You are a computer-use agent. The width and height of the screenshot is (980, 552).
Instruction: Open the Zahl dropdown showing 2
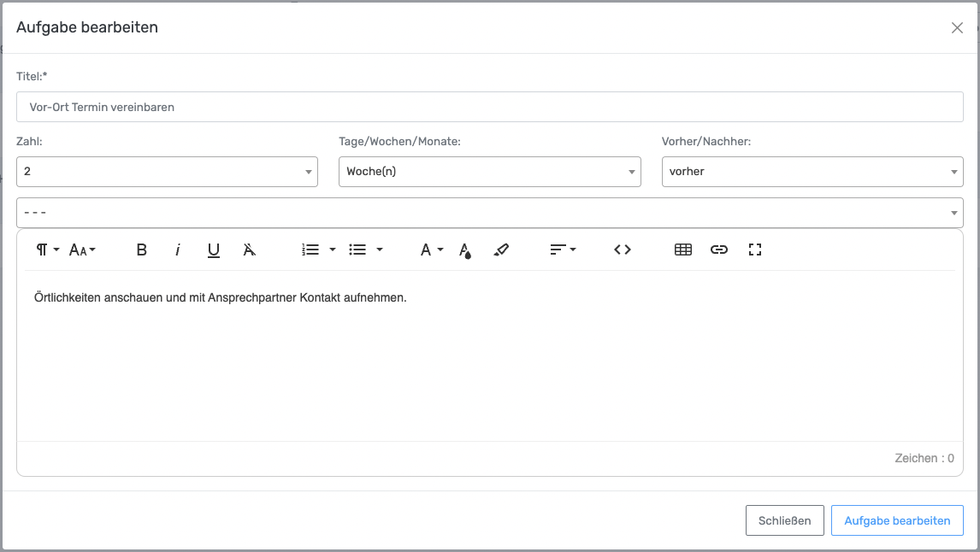click(167, 171)
